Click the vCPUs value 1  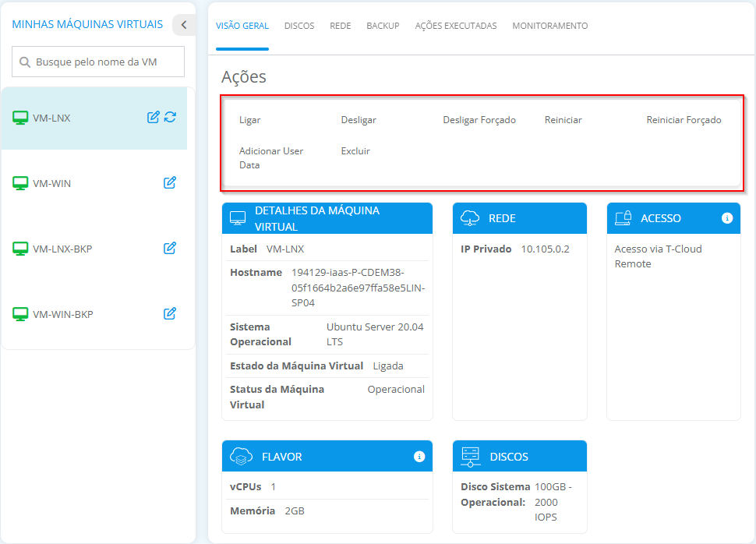[x=274, y=486]
